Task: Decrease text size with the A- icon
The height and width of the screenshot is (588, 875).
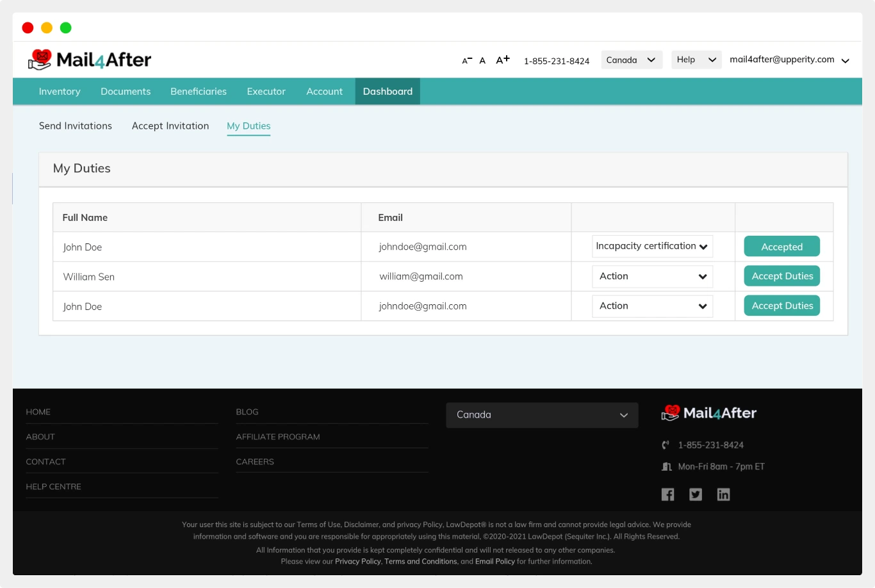Action: coord(465,60)
